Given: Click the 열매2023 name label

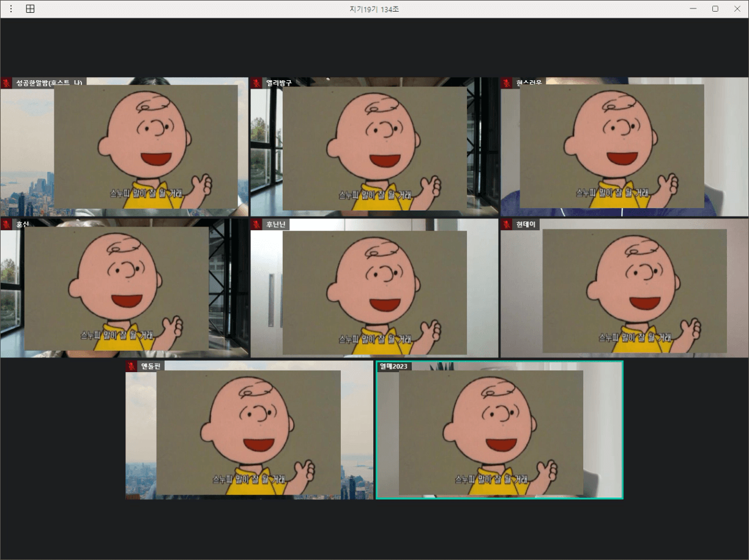Looking at the screenshot, I should (394, 366).
